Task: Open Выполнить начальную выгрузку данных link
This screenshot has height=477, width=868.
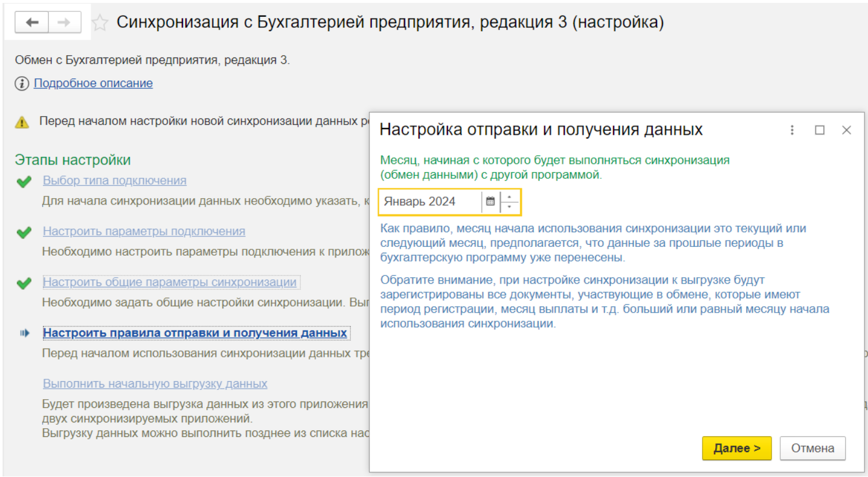Action: (x=155, y=383)
